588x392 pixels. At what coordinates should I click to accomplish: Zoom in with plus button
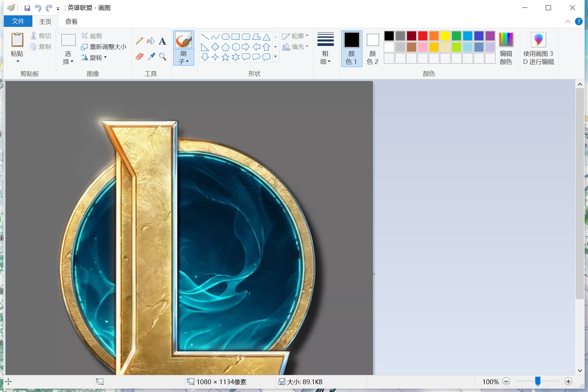pyautogui.click(x=568, y=381)
